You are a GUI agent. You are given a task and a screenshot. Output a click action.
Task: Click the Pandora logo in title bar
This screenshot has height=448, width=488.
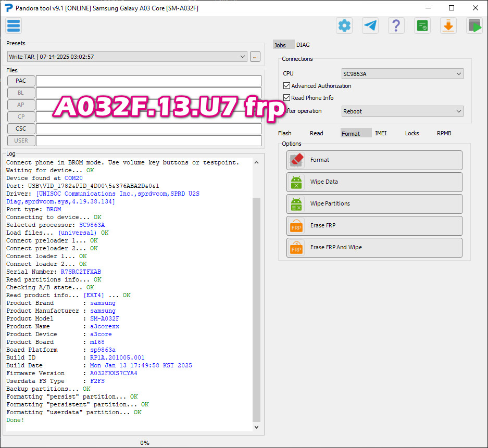[x=9, y=8]
